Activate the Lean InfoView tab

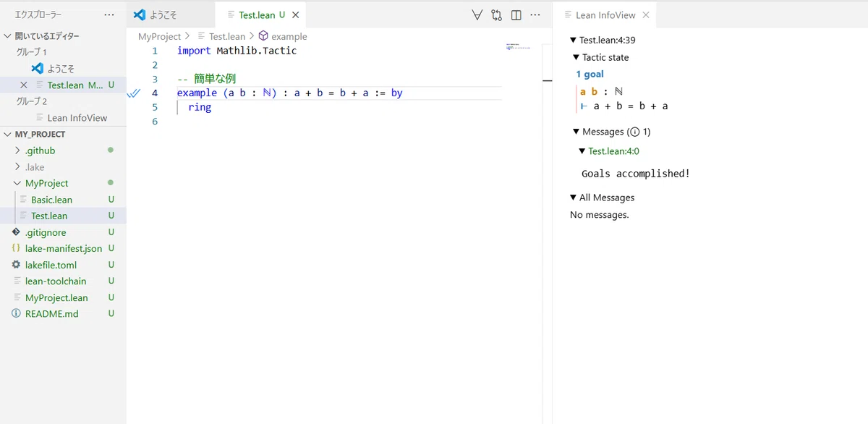(x=604, y=14)
